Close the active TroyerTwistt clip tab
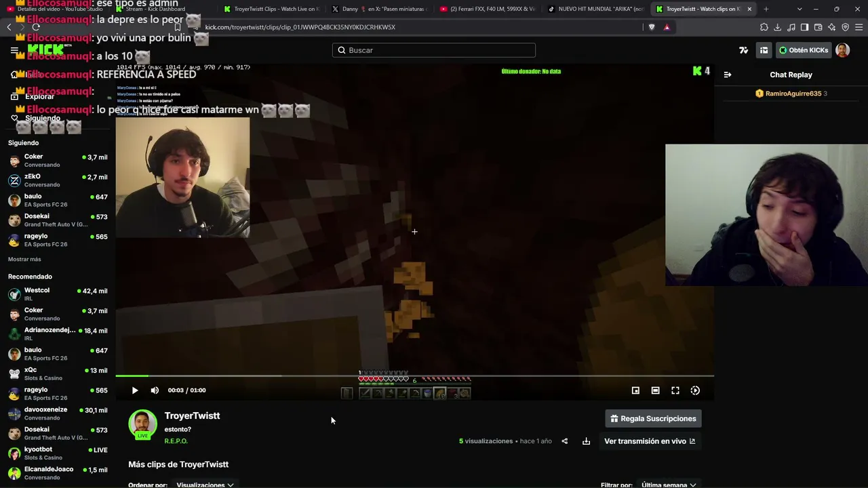This screenshot has height=488, width=868. 749,9
